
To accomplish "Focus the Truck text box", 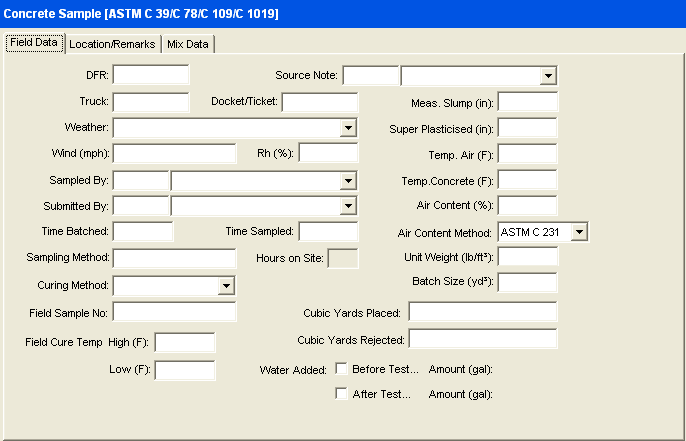I will point(151,101).
